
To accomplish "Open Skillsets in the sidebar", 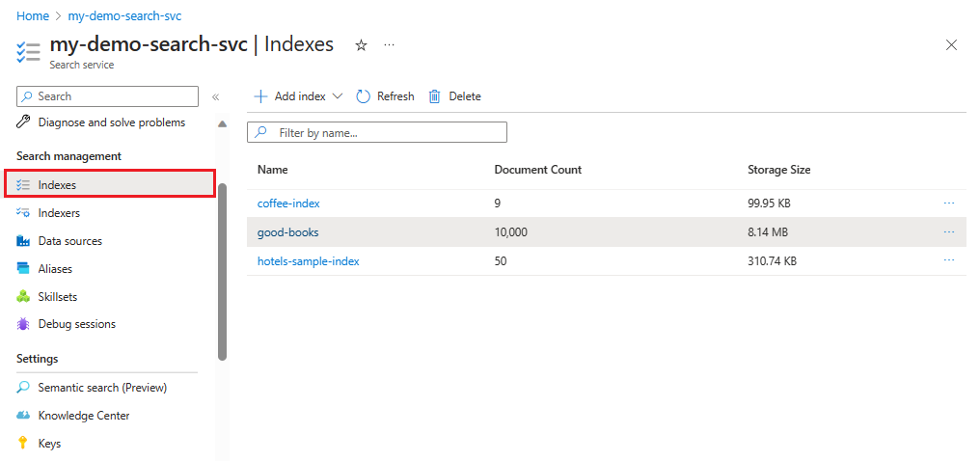I will point(57,297).
